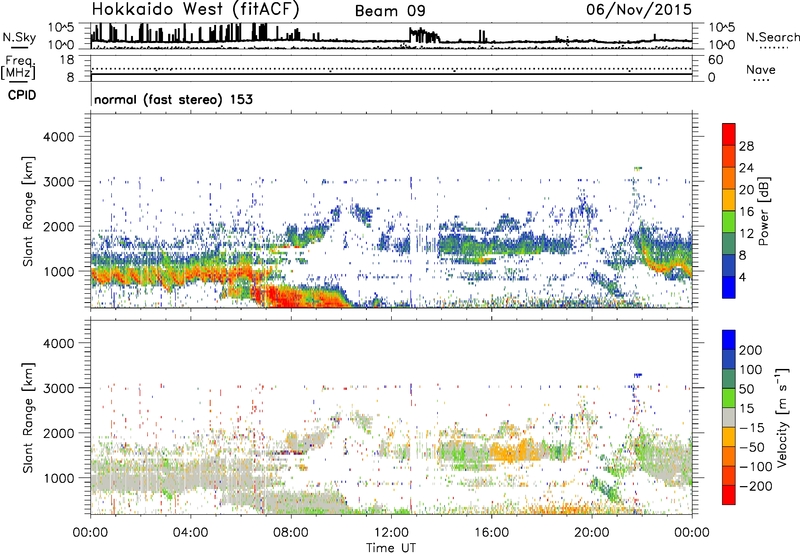Click the 'CPID' row label
Viewport: 800px width, 554px height.
tap(22, 95)
